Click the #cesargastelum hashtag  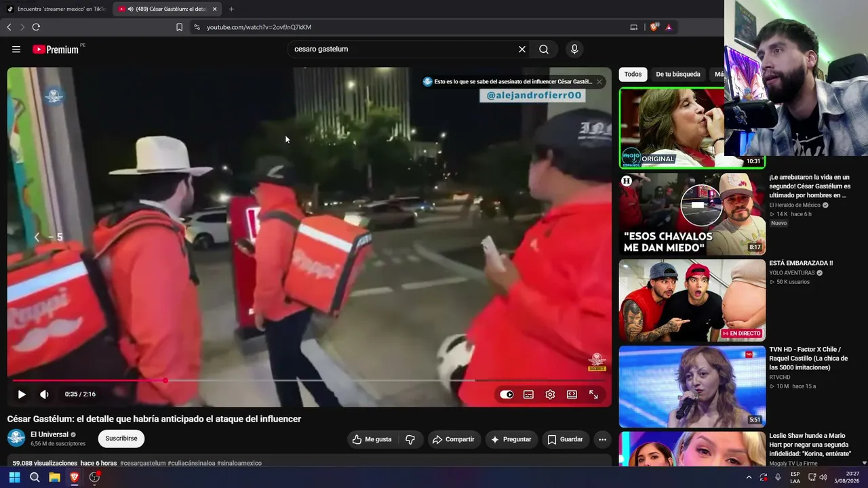coord(142,464)
